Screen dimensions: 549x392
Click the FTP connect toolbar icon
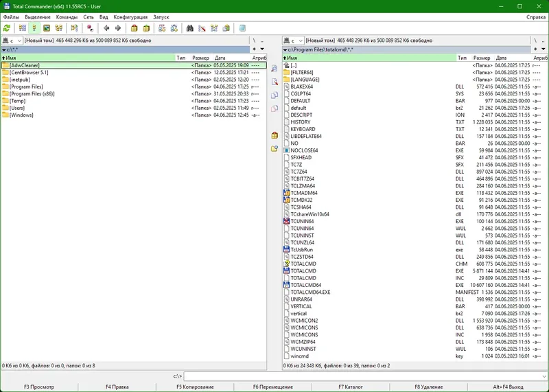(x=162, y=28)
